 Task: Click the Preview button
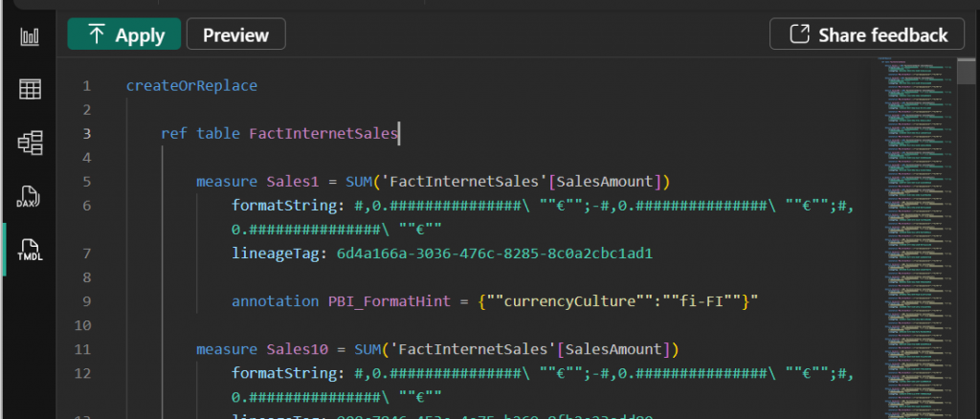coord(235,35)
